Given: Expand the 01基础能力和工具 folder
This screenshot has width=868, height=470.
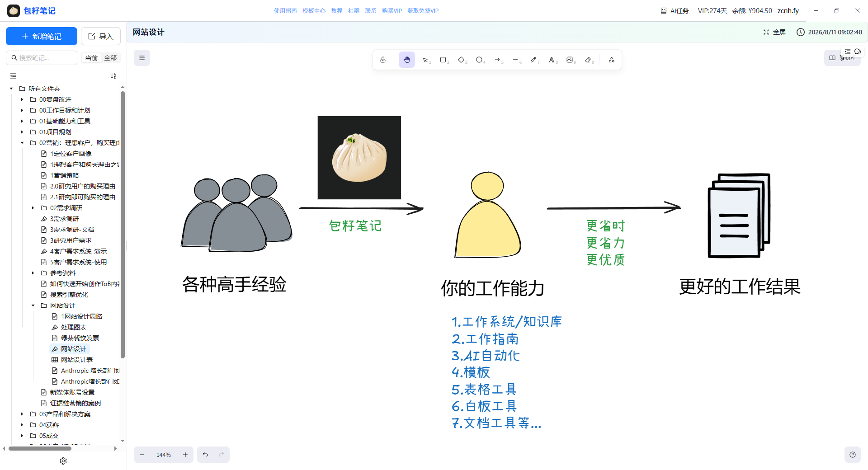Looking at the screenshot, I should (22, 121).
